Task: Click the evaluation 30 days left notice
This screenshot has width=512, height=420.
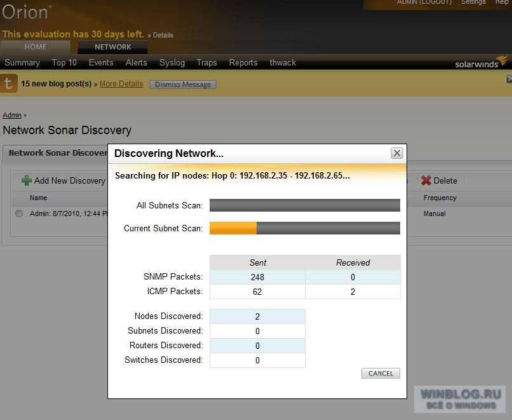Action: (73, 34)
